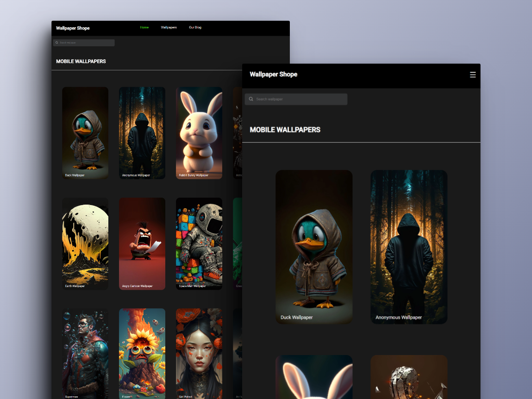The width and height of the screenshot is (532, 399).
Task: Click the Angry Cartoon Wallpaper
Action: click(x=142, y=243)
